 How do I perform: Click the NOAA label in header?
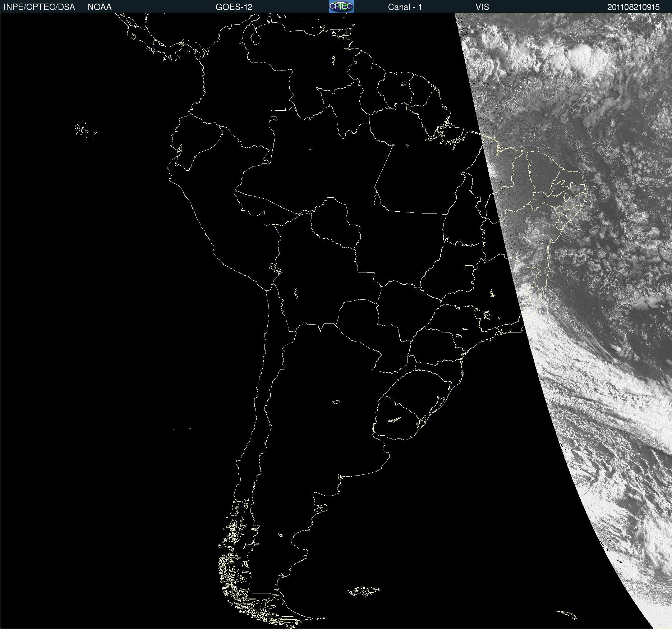100,7
